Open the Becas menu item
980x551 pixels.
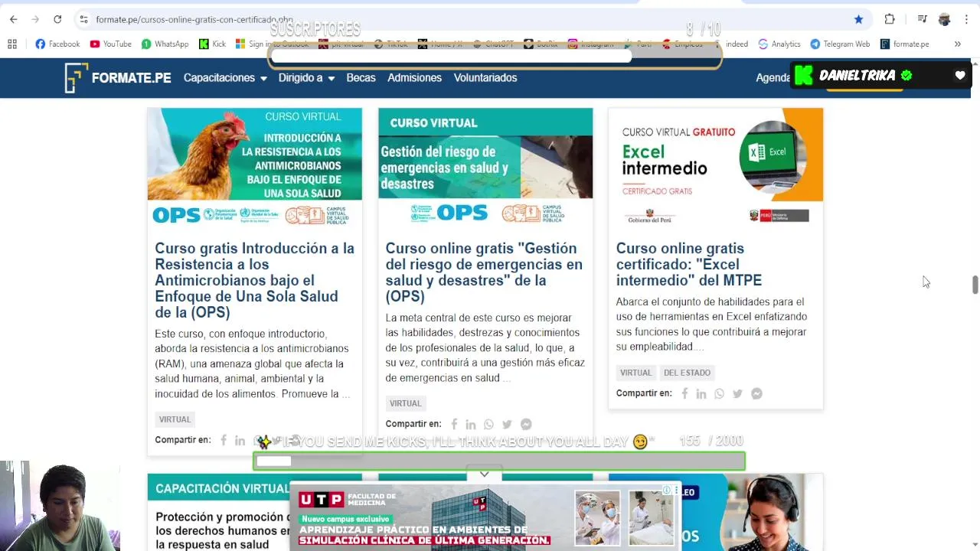361,77
